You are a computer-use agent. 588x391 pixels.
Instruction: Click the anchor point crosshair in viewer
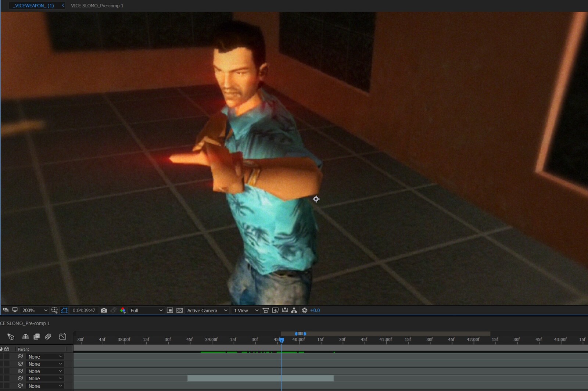pyautogui.click(x=316, y=199)
